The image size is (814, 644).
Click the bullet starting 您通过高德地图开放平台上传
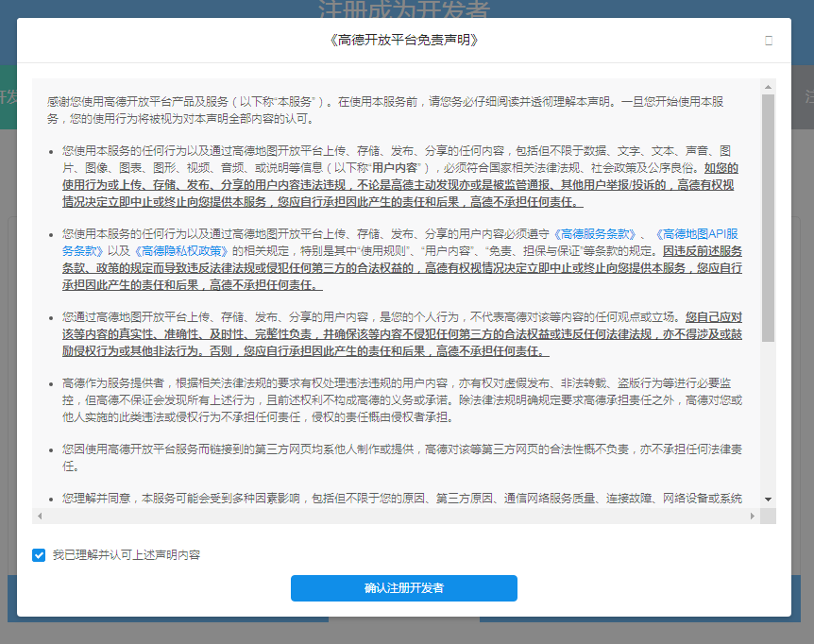(x=402, y=334)
